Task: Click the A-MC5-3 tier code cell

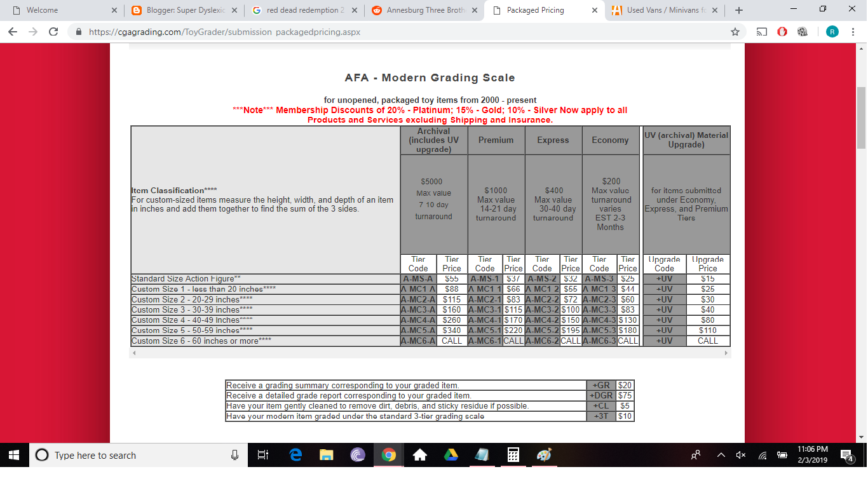Action: 599,330
